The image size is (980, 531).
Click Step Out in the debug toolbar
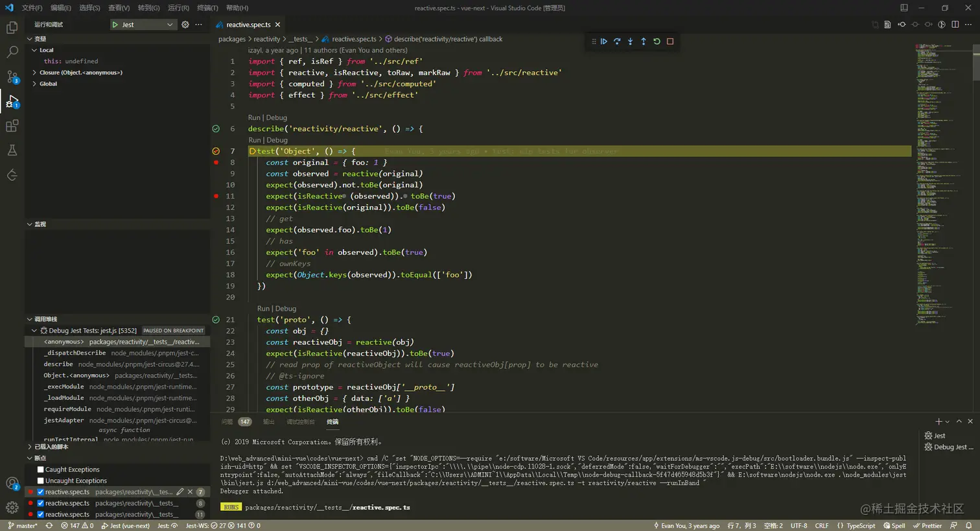[x=644, y=41]
